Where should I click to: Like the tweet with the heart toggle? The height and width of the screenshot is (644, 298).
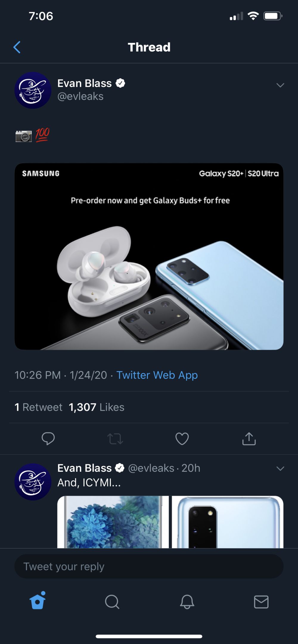[x=182, y=439]
